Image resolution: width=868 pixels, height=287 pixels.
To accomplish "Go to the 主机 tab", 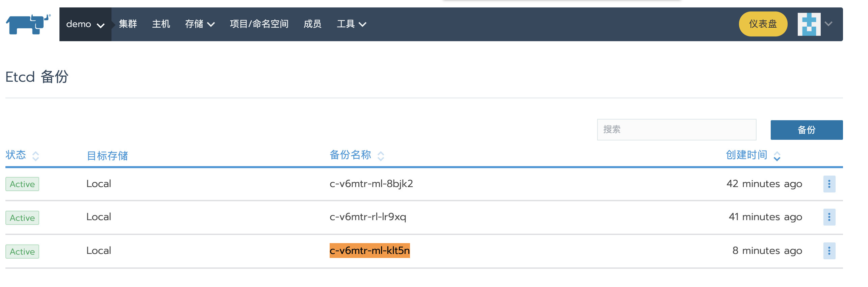I will click(x=161, y=24).
